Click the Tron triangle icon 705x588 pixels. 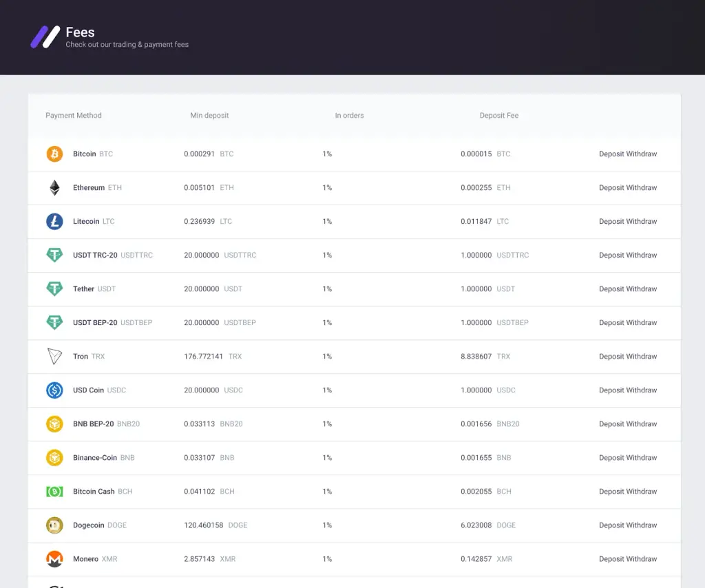[54, 356]
